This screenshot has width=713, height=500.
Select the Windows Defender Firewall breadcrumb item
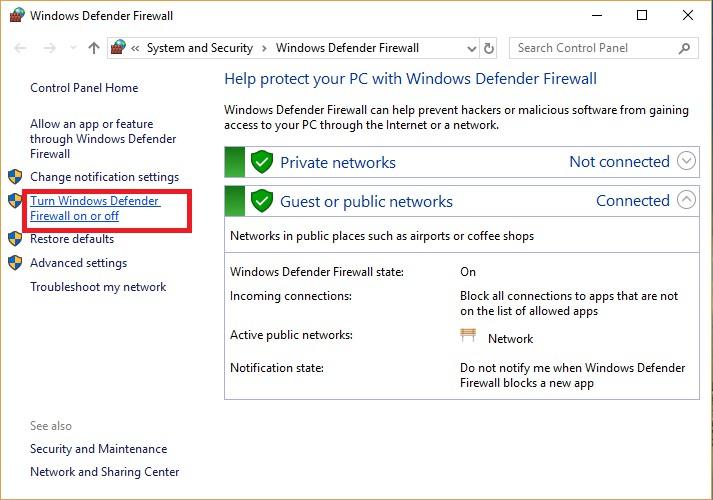tap(347, 48)
